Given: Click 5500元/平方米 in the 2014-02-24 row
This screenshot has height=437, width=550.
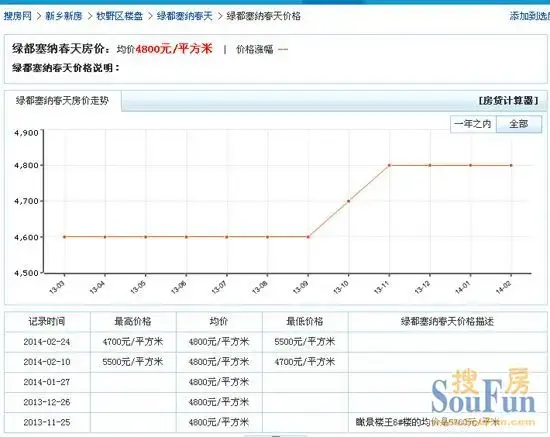Looking at the screenshot, I should [x=305, y=342].
